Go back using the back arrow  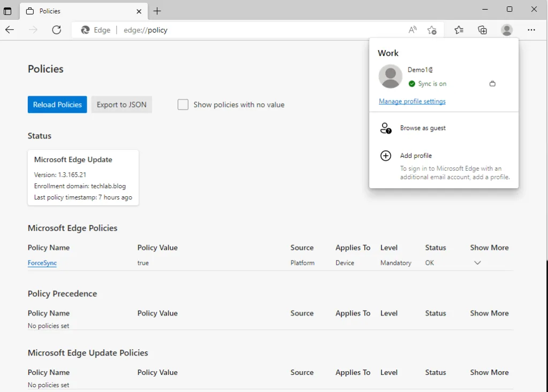(10, 30)
